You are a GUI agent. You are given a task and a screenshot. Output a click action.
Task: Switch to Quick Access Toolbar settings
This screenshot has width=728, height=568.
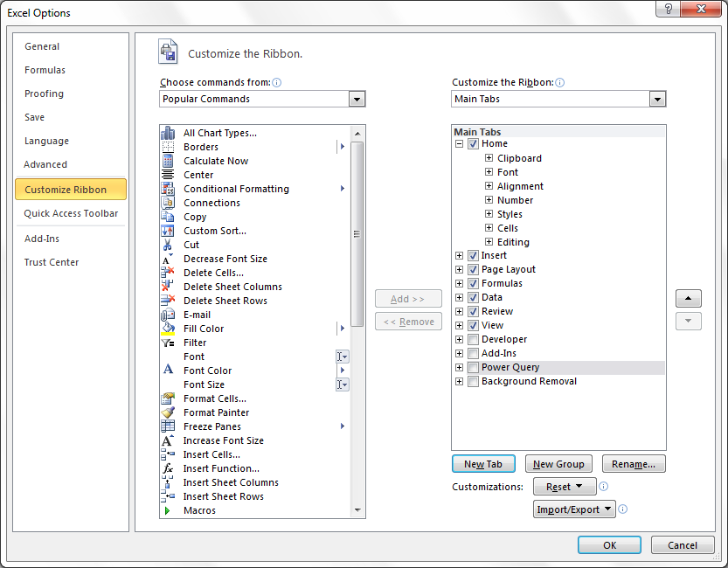pyautogui.click(x=71, y=213)
